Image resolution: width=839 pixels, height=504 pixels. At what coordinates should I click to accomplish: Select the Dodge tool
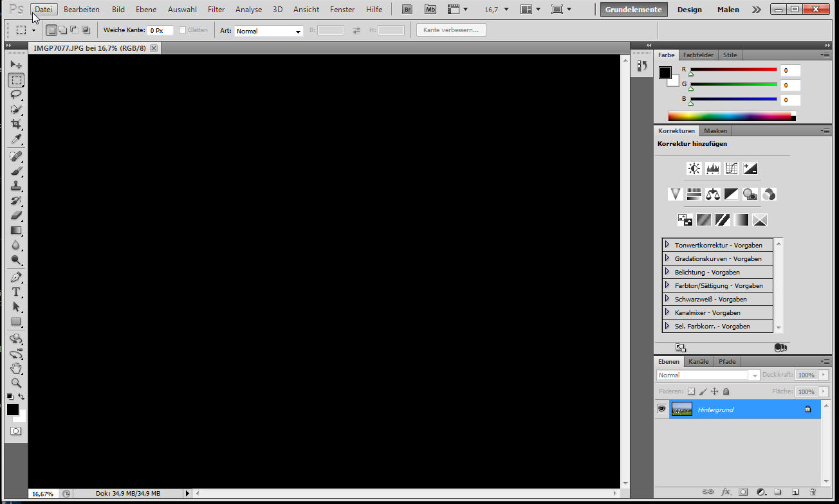(16, 260)
